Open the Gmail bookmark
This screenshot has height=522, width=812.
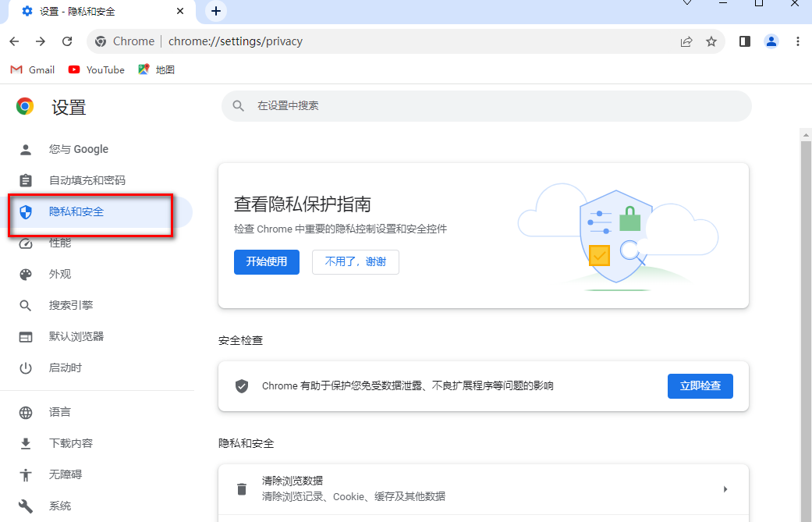point(32,70)
